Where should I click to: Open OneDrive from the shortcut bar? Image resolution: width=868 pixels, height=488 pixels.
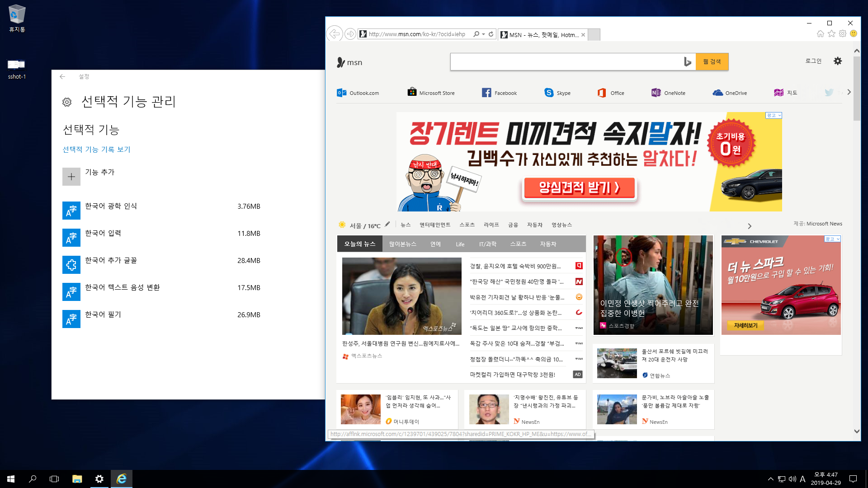tap(717, 93)
